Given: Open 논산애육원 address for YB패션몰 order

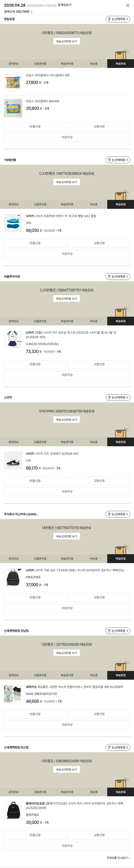Looking at the screenshot, I should (x=118, y=160).
